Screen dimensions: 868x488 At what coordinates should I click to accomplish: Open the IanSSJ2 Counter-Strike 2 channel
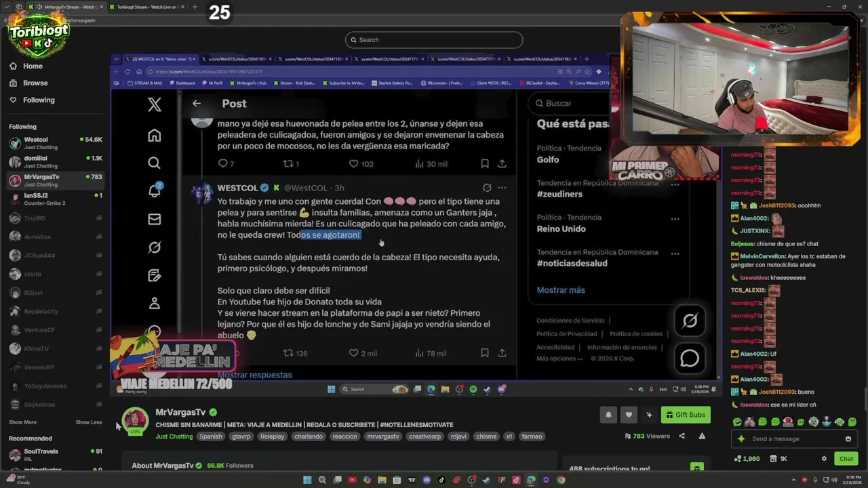coord(54,199)
